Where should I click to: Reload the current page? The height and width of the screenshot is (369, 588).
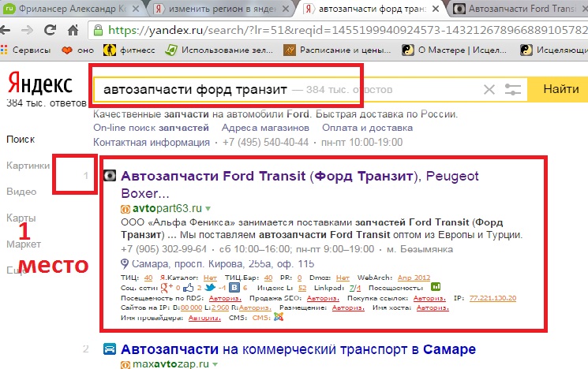point(50,30)
